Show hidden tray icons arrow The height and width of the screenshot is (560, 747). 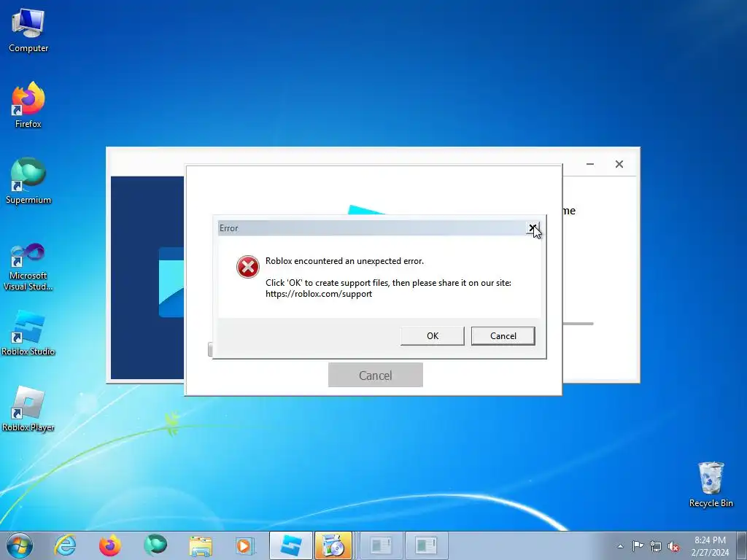pyautogui.click(x=620, y=546)
